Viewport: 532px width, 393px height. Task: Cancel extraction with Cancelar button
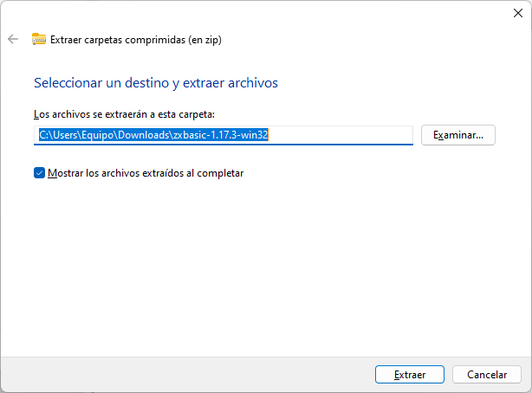tap(487, 374)
